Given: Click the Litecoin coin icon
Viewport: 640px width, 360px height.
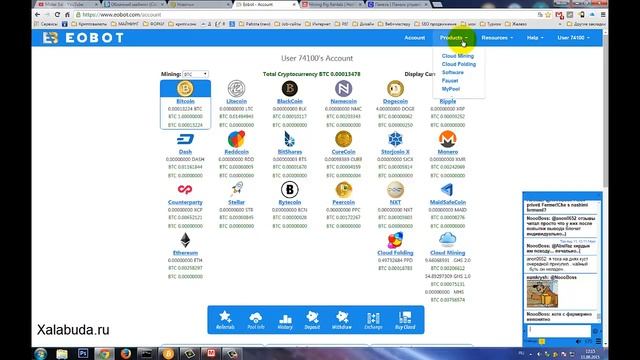Looking at the screenshot, I should tap(236, 89).
